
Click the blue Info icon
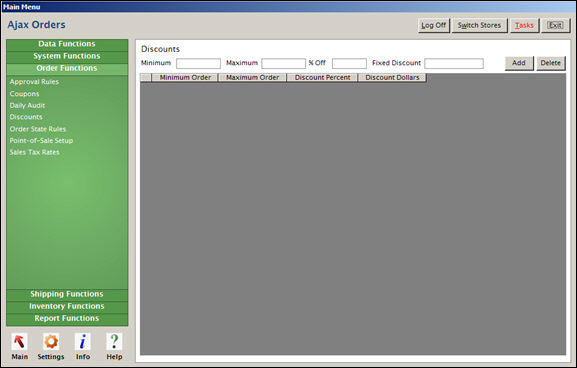coord(83,341)
